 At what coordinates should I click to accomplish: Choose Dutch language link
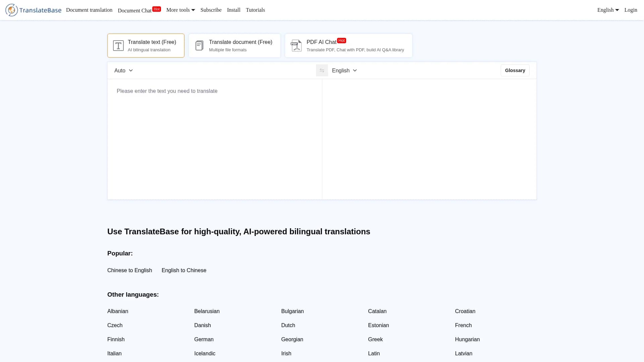point(288,325)
